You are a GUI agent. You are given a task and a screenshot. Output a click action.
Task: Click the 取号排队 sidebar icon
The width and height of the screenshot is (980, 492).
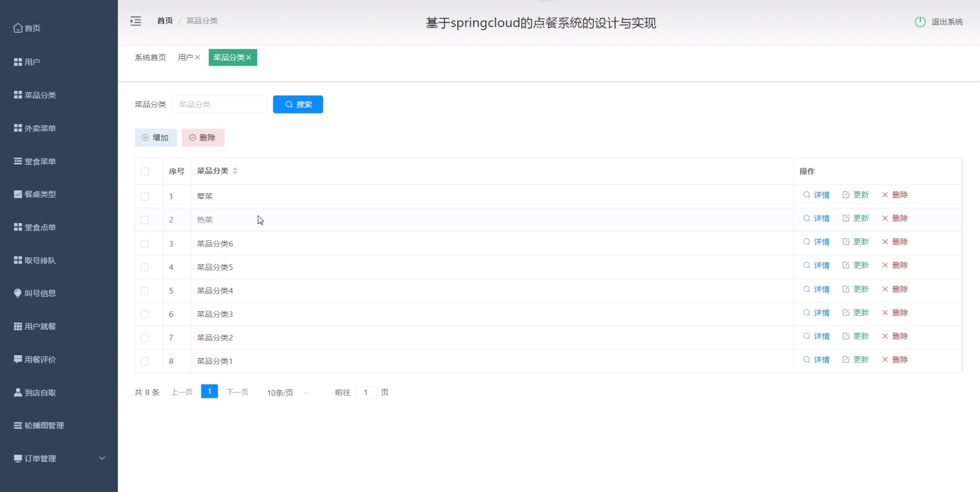[x=18, y=260]
